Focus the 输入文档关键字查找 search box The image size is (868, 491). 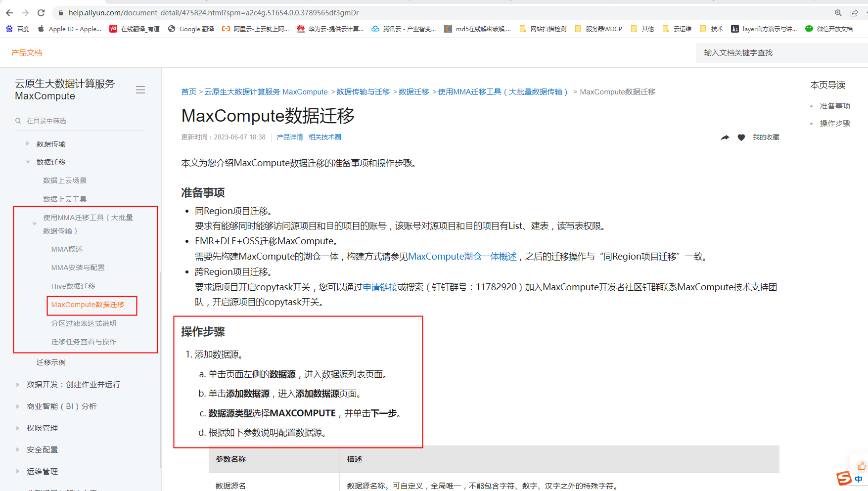coord(782,53)
